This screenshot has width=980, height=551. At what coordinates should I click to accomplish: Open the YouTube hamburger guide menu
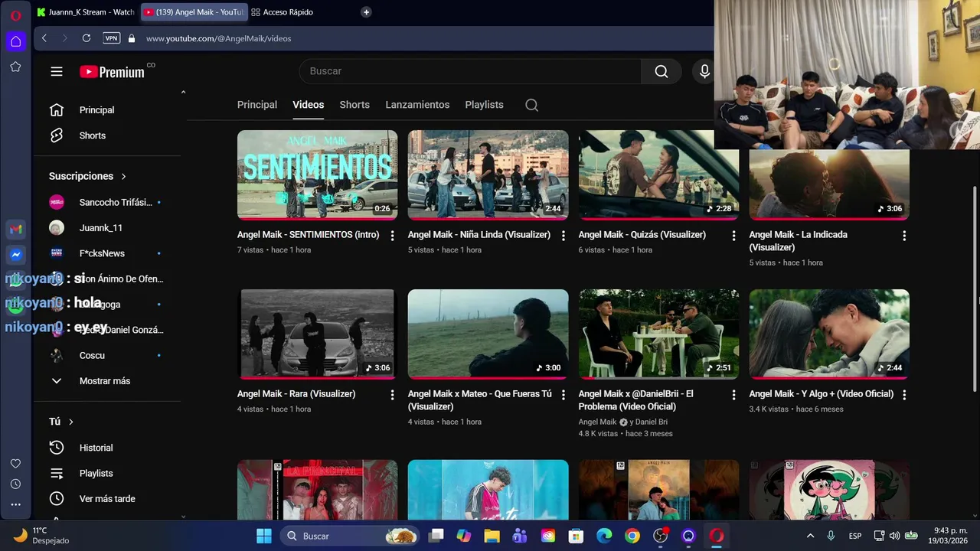pos(57,71)
